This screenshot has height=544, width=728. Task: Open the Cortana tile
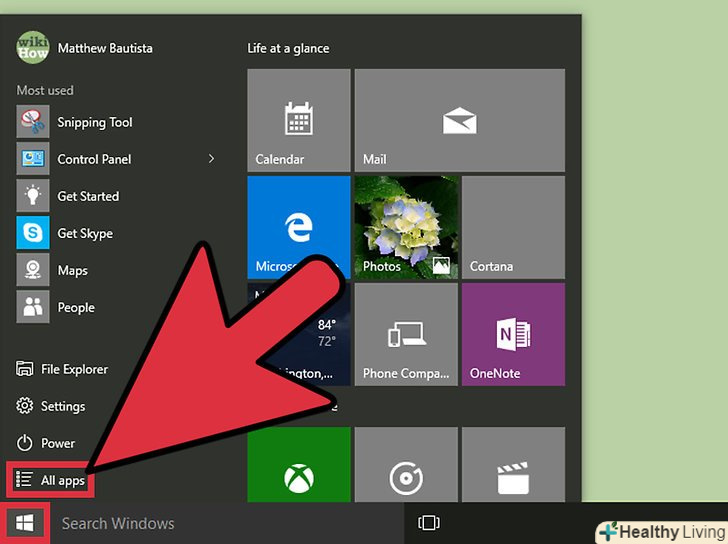(514, 227)
